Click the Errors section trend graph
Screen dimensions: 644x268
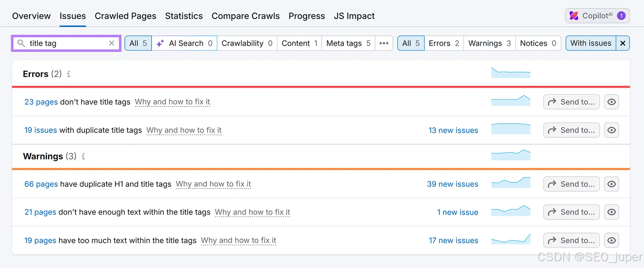(511, 73)
